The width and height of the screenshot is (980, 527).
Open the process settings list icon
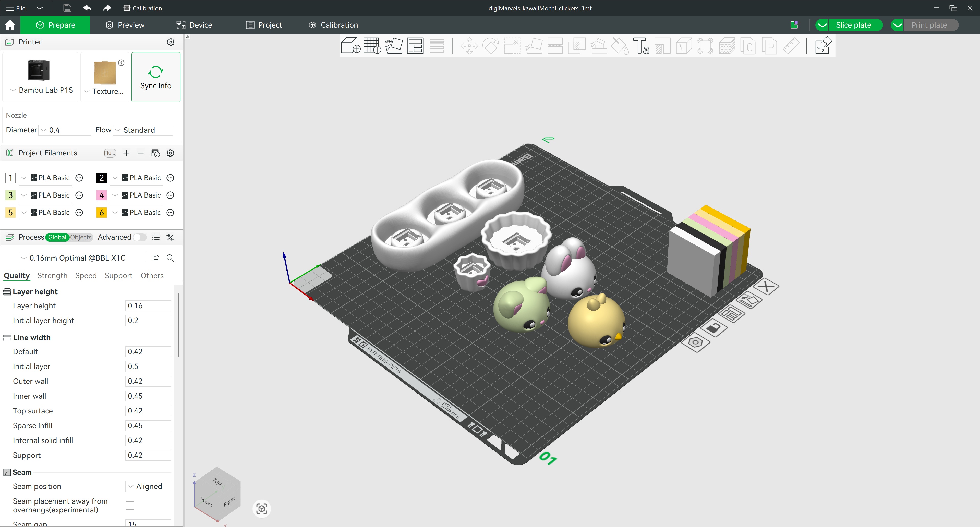156,237
